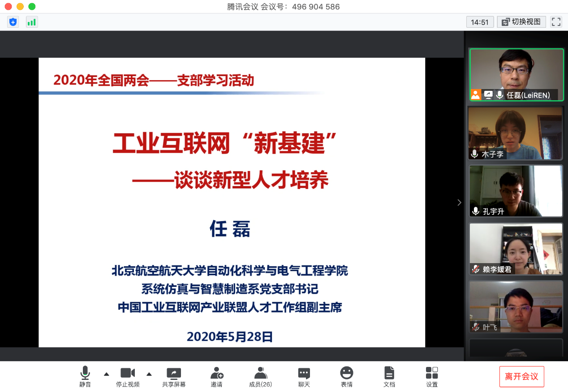Maximize the window with the green button
This screenshot has height=392, width=568.
pos(31,7)
